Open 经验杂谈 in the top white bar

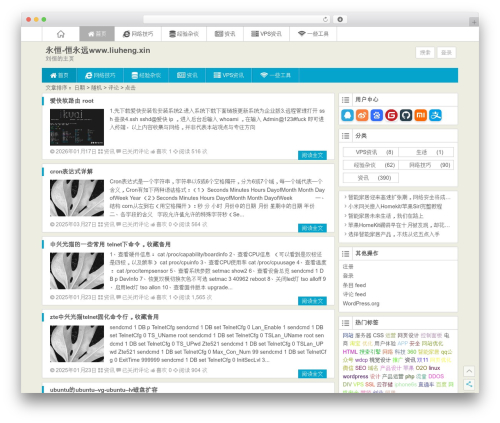click(x=184, y=34)
